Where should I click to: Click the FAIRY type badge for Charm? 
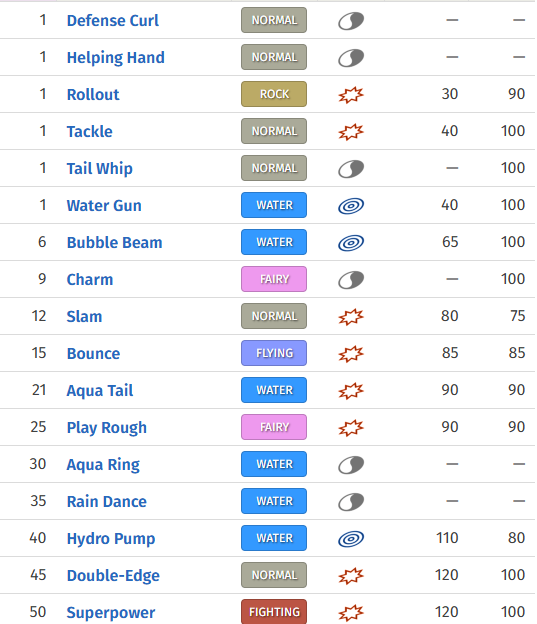pyautogui.click(x=274, y=279)
